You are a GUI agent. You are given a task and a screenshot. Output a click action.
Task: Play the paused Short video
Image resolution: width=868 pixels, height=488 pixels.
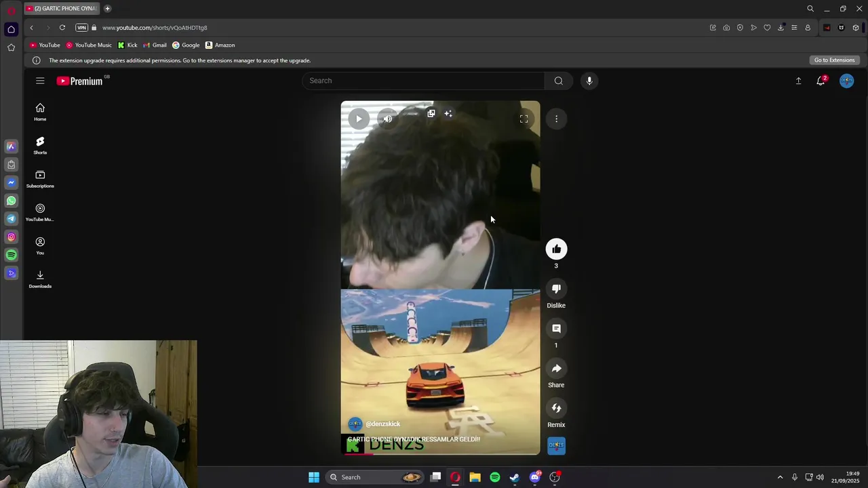[x=359, y=119]
